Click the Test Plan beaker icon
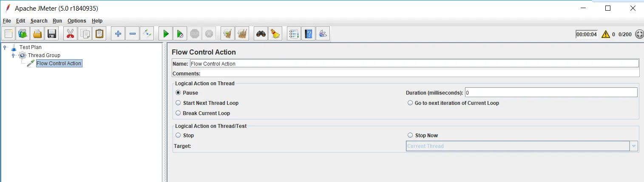The image size is (644, 182). click(x=14, y=47)
